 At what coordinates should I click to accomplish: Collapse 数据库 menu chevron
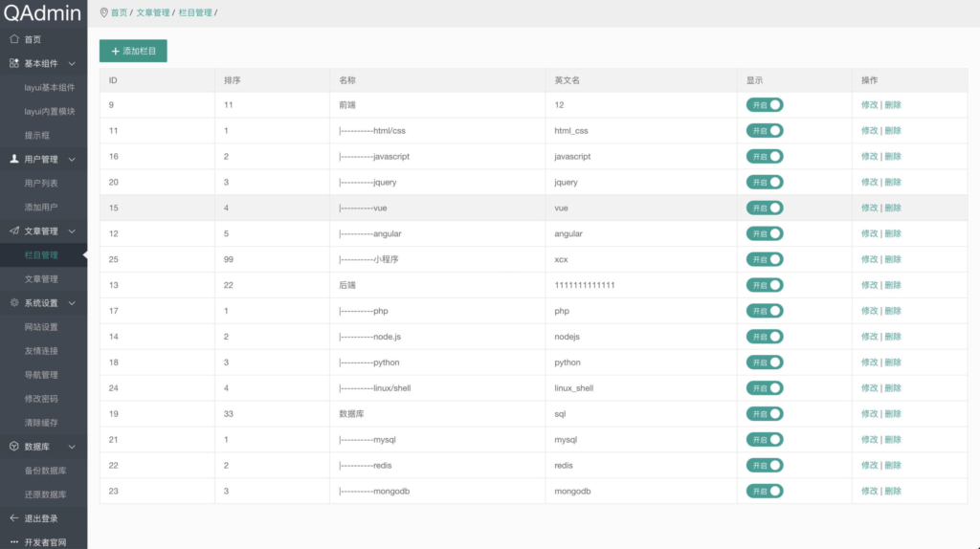pos(72,447)
